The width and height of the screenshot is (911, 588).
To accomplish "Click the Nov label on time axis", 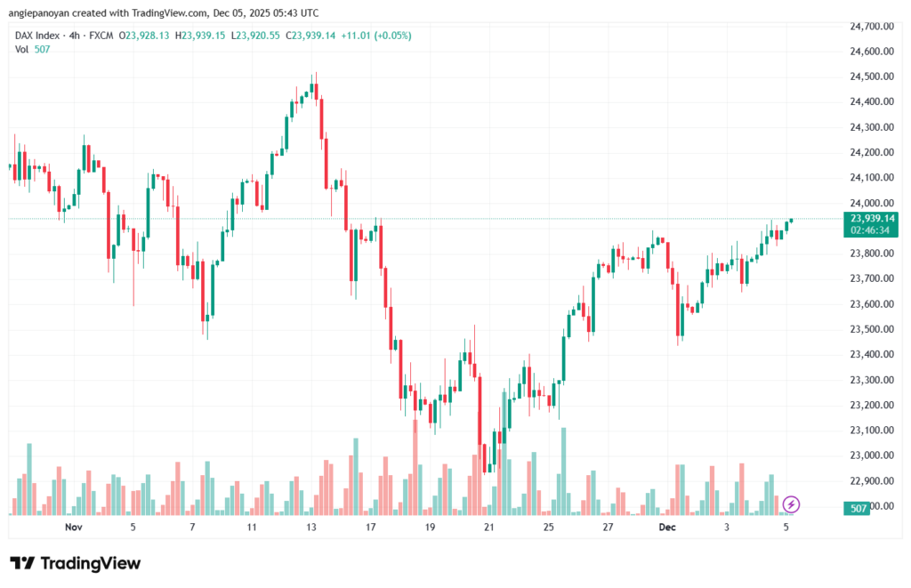I will click(x=74, y=527).
